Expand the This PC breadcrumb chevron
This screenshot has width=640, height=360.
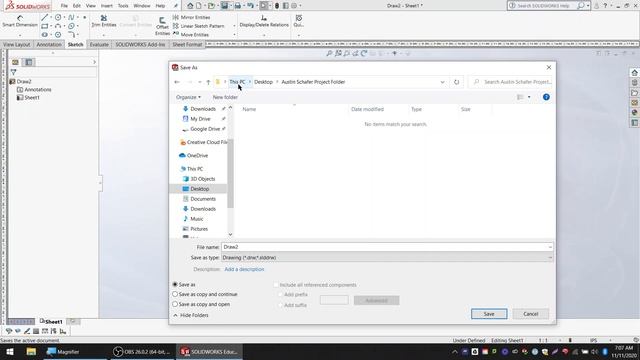[x=250, y=82]
